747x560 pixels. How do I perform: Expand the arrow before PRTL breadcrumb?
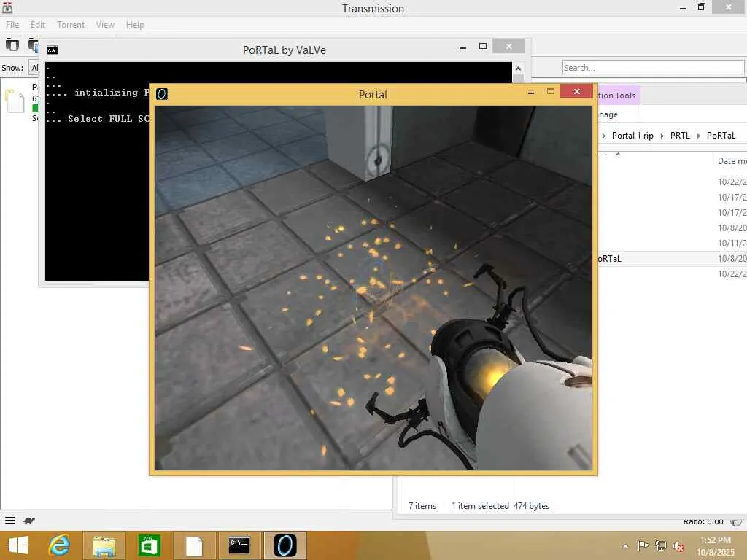pyautogui.click(x=662, y=136)
